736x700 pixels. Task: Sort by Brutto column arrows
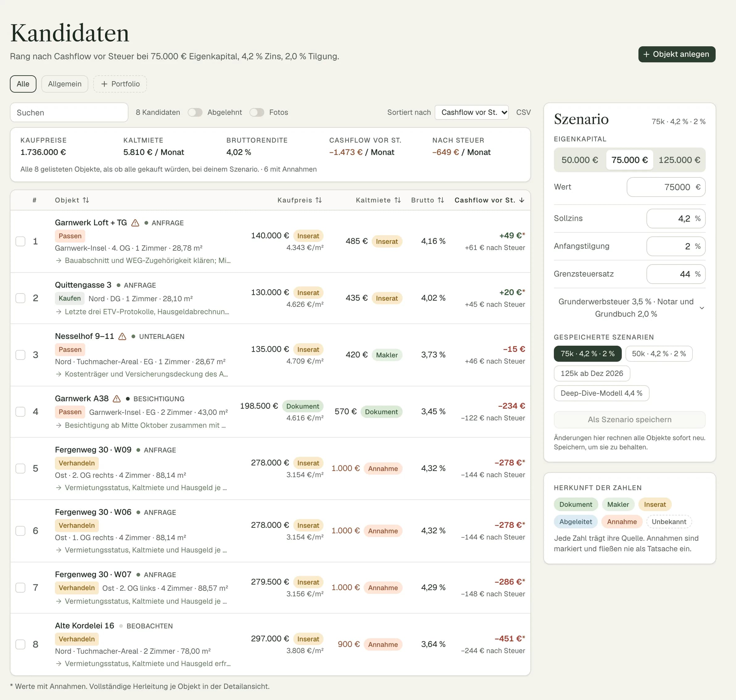click(x=441, y=200)
